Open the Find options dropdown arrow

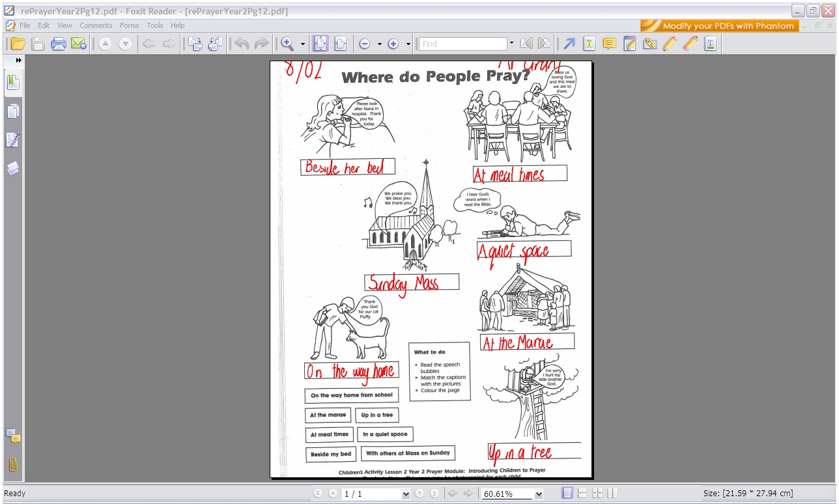coord(511,44)
